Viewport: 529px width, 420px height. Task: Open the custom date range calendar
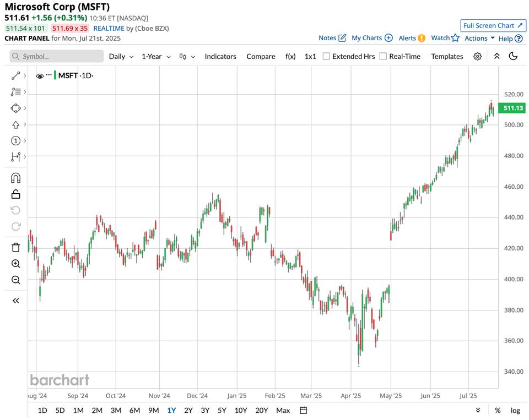[303, 410]
